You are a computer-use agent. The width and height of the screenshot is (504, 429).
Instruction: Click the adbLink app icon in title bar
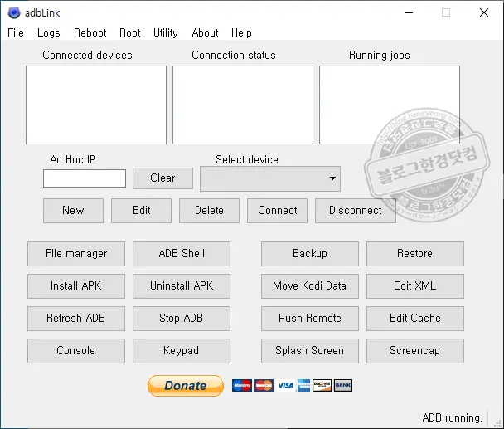click(13, 12)
